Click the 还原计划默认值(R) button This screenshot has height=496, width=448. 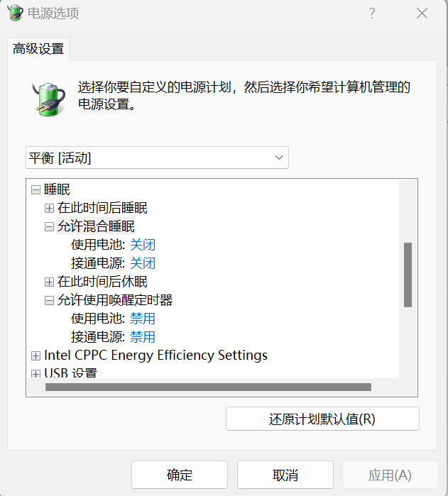coord(322,419)
